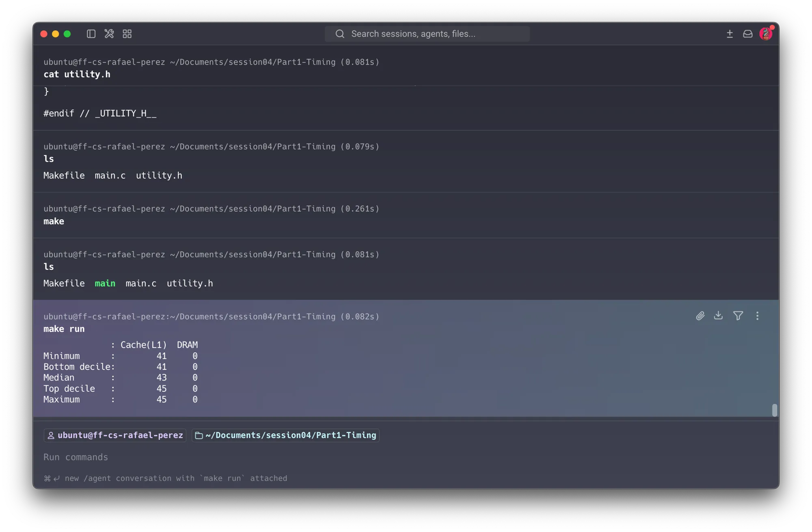This screenshot has height=532, width=812.
Task: Click 'Makefile main.c utility.h' first ls output
Action: pyautogui.click(x=113, y=175)
